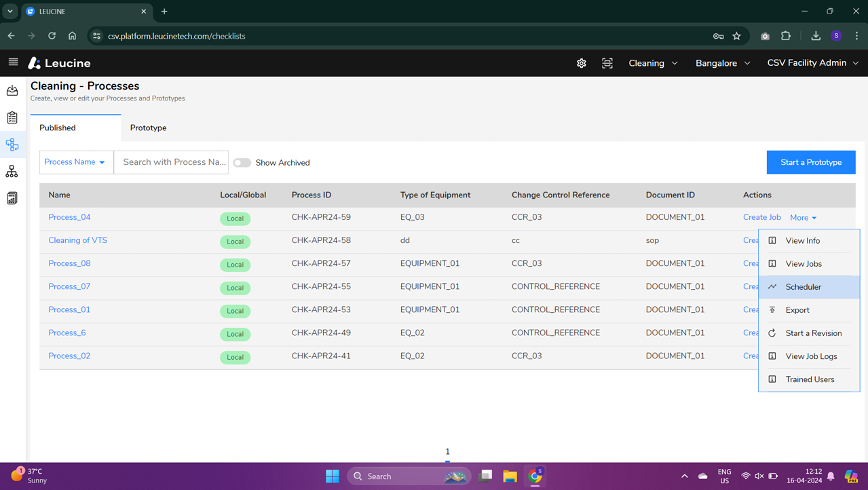Enable hamburger navigation menu at top left
This screenshot has width=868, height=490.
coord(12,62)
